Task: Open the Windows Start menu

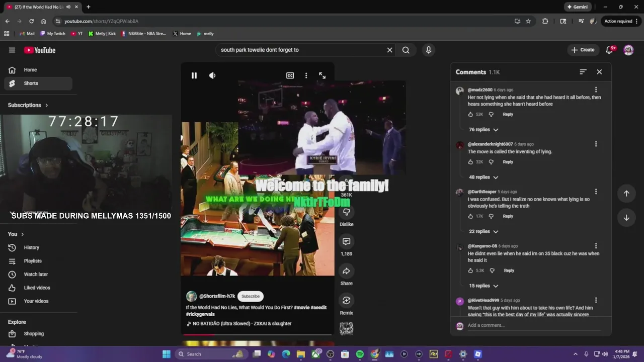Action: pos(167,354)
